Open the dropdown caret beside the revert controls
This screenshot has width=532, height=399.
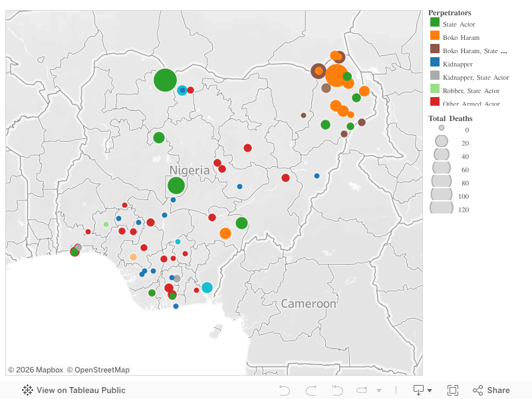tap(379, 390)
